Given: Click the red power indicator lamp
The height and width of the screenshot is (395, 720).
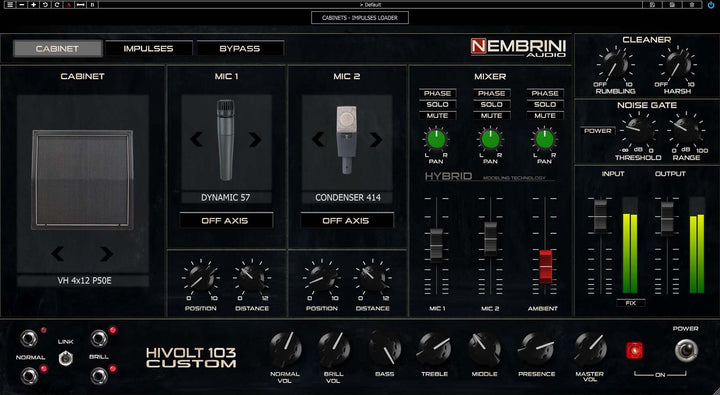Looking at the screenshot, I should (x=635, y=350).
